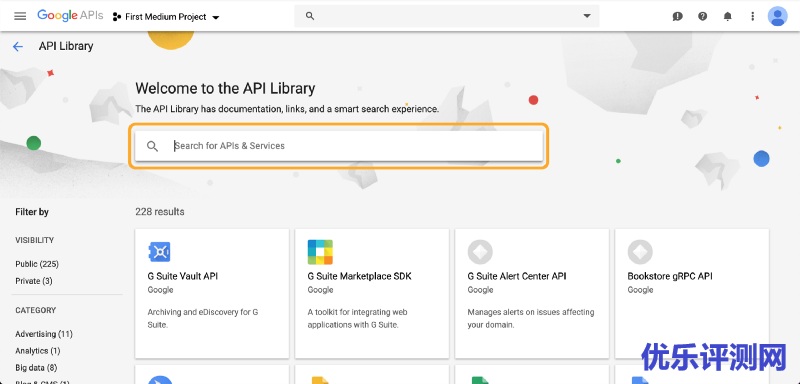Filter by Private (3) visibility
Viewport: 800px width, 384px height.
[x=34, y=281]
